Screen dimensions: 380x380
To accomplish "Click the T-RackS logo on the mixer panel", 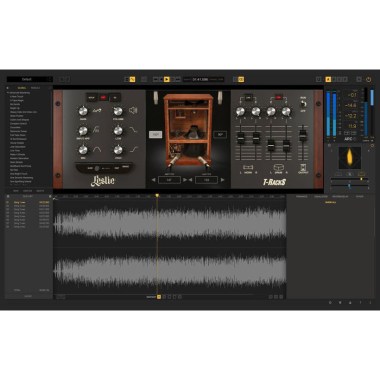I will 274,182.
